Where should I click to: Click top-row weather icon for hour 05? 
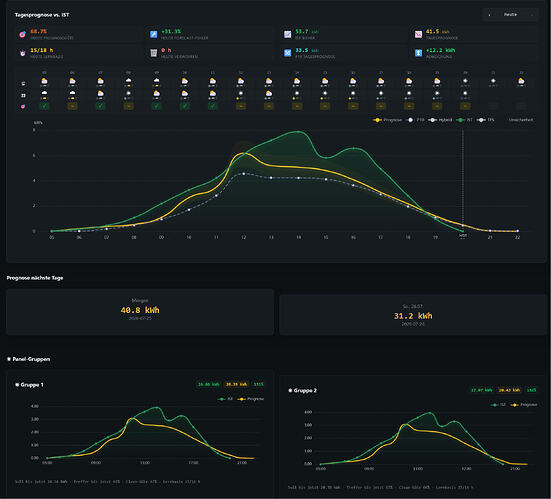coord(44,82)
